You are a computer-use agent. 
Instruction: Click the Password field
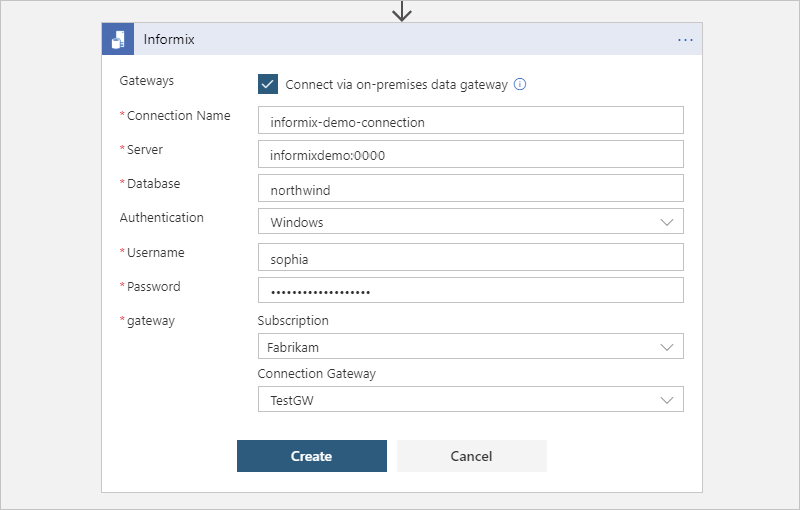pos(470,291)
